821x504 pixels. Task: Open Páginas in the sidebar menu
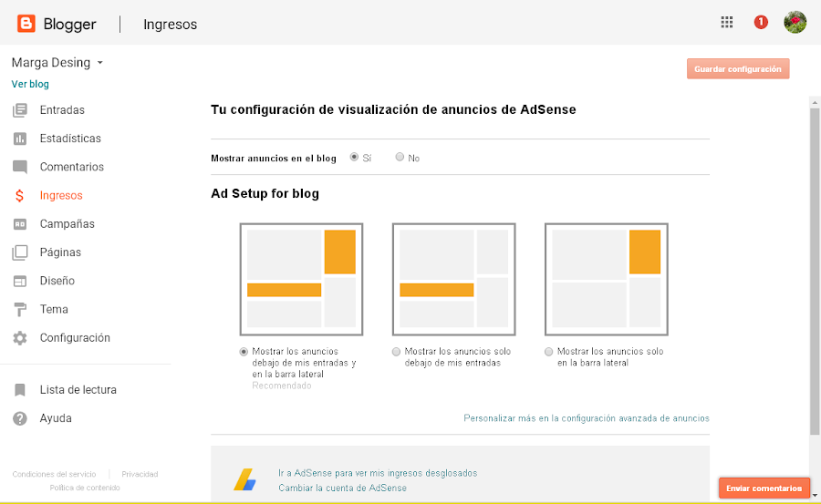click(x=60, y=252)
